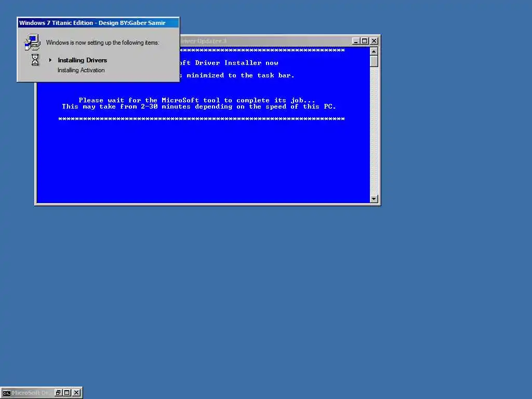Click the computer setup icon in setup dialog
Image resolution: width=532 pixels, height=399 pixels.
33,43
